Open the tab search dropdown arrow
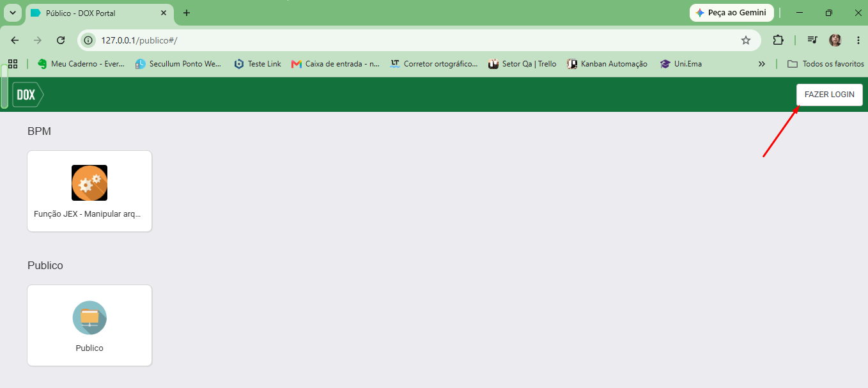This screenshot has width=868, height=388. click(x=13, y=13)
